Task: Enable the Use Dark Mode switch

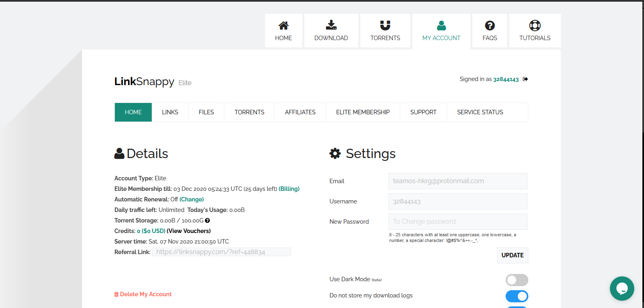Action: 517,280
